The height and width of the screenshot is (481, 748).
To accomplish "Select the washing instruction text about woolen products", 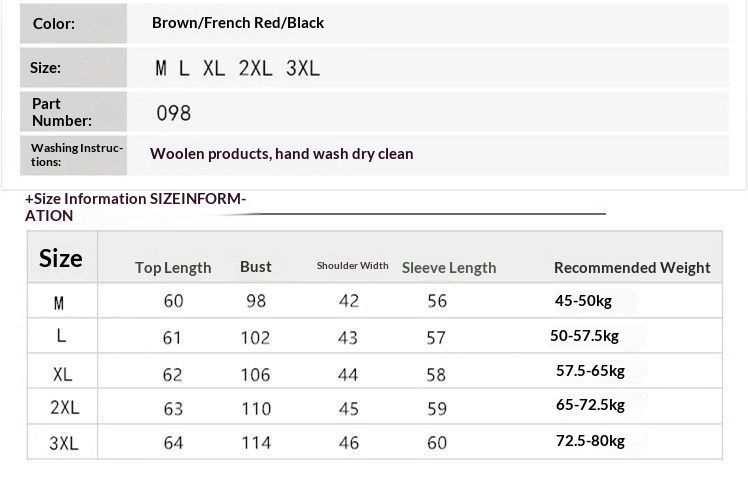I will pyautogui.click(x=281, y=154).
